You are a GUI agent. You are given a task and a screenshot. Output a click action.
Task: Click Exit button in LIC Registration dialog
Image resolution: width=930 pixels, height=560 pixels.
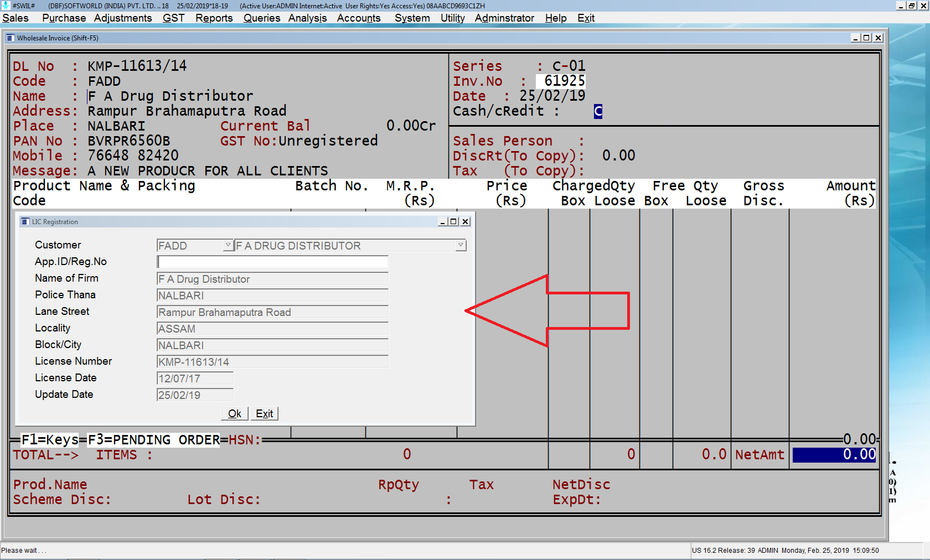pyautogui.click(x=264, y=413)
